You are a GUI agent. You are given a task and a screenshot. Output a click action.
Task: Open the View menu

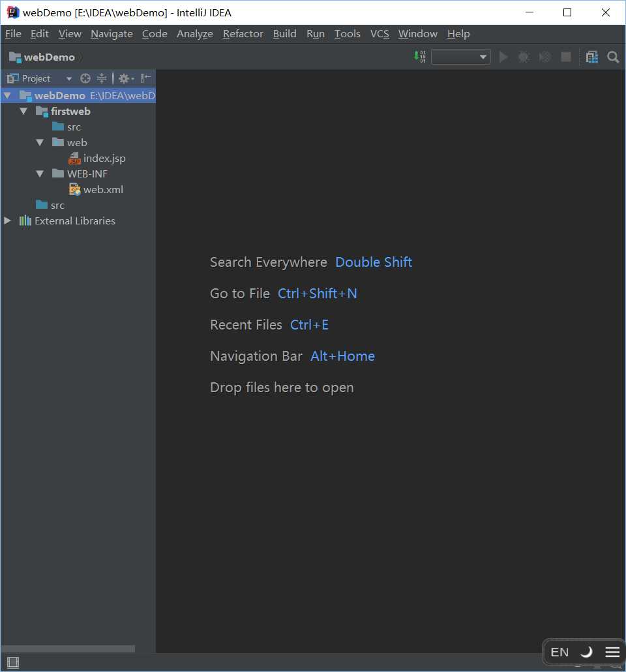point(70,34)
